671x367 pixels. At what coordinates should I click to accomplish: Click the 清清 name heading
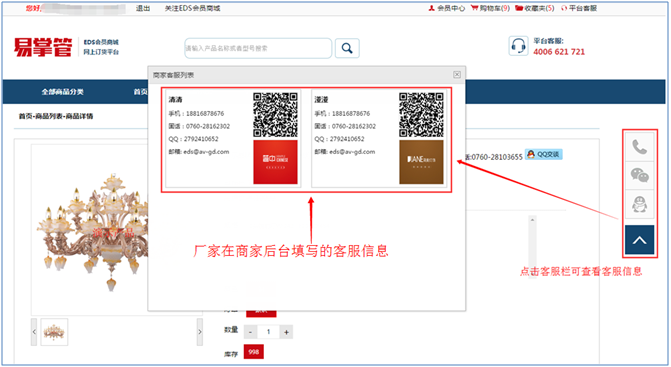(175, 100)
